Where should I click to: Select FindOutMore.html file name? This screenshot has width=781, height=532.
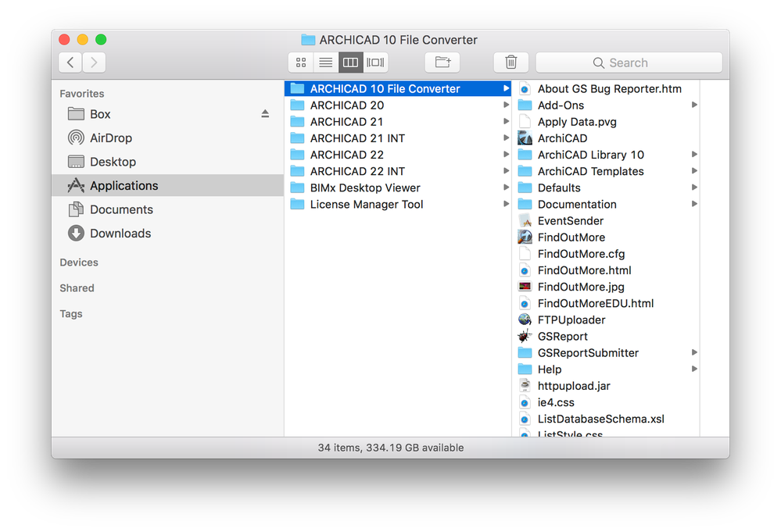point(584,270)
